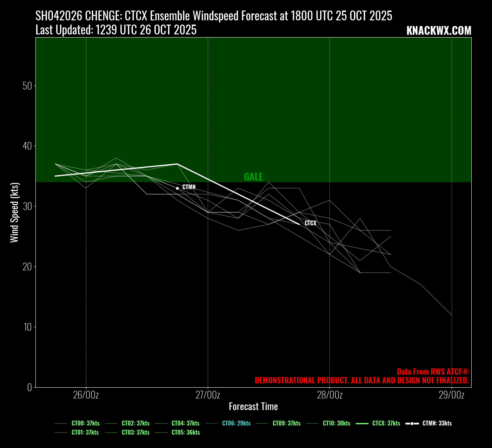Click the CT09: 37kts legend item
Screen dimensions: 492x448
click(286, 423)
